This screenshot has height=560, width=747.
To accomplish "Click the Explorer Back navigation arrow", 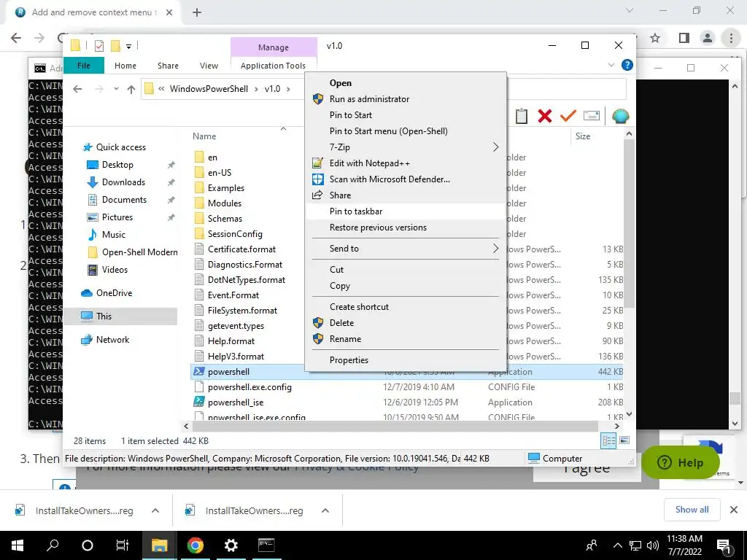I will pos(77,89).
